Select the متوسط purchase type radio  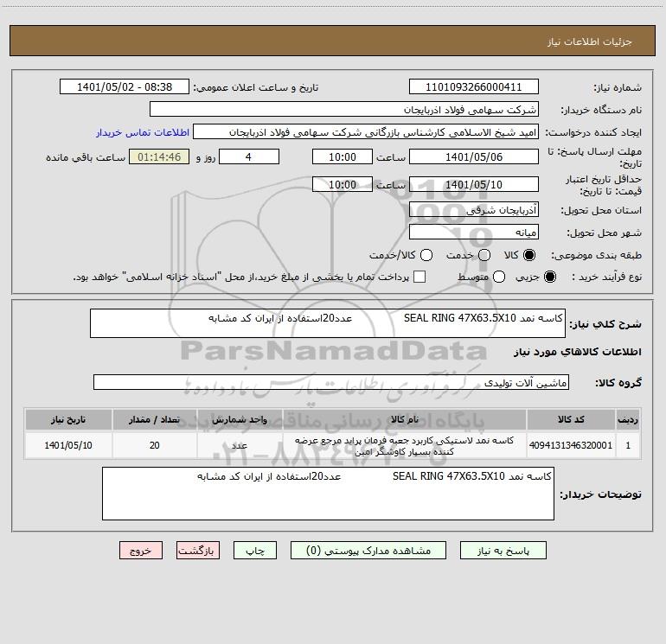[x=499, y=277]
